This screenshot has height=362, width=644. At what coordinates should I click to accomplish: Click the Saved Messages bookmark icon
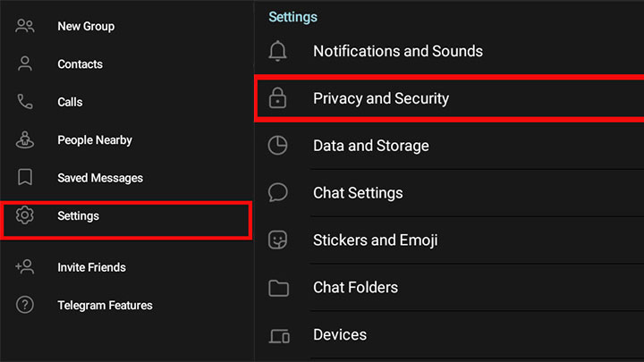25,178
